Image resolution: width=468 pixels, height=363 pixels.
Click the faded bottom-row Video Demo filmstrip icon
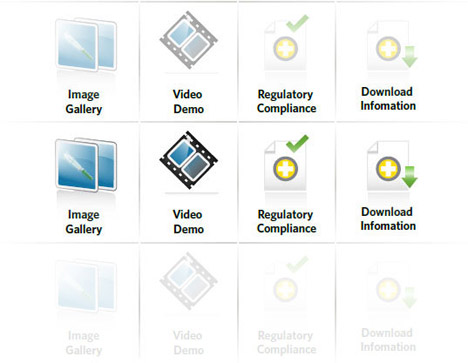(189, 281)
